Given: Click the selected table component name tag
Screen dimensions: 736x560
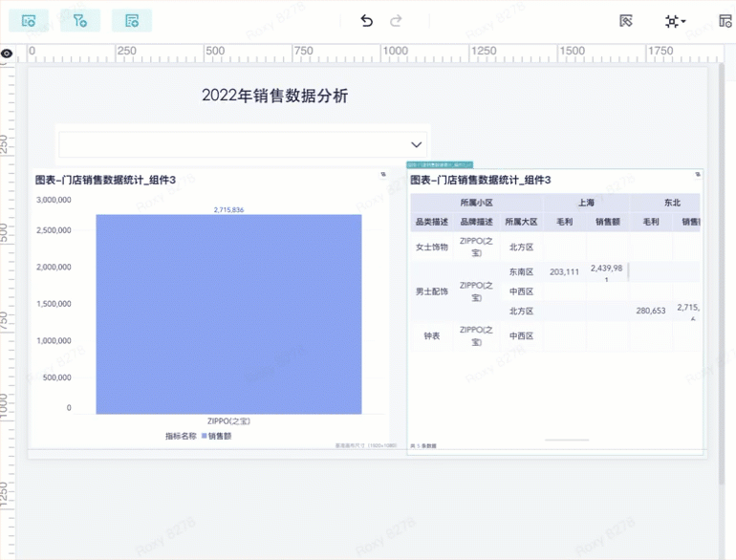Looking at the screenshot, I should (x=440, y=164).
